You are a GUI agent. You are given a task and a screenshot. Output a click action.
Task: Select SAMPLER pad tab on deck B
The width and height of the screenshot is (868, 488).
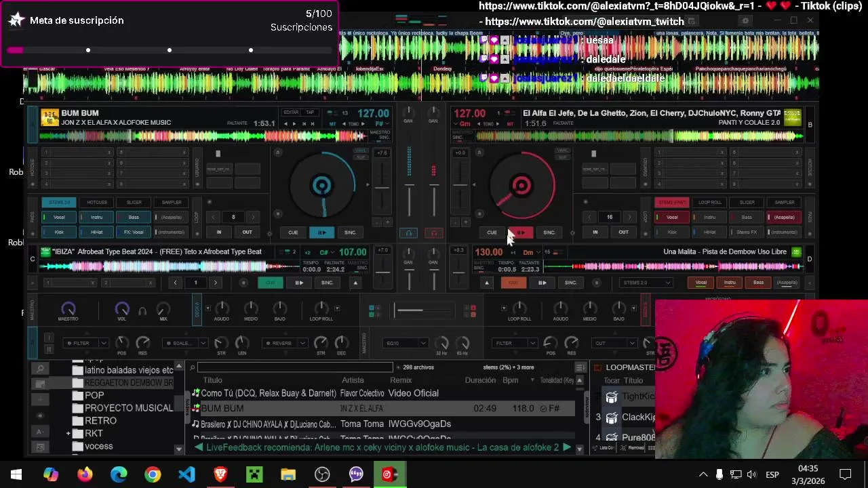pyautogui.click(x=784, y=202)
